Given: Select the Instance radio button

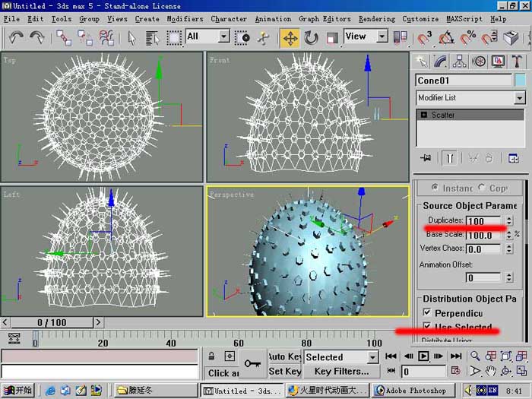Looking at the screenshot, I should [435, 187].
